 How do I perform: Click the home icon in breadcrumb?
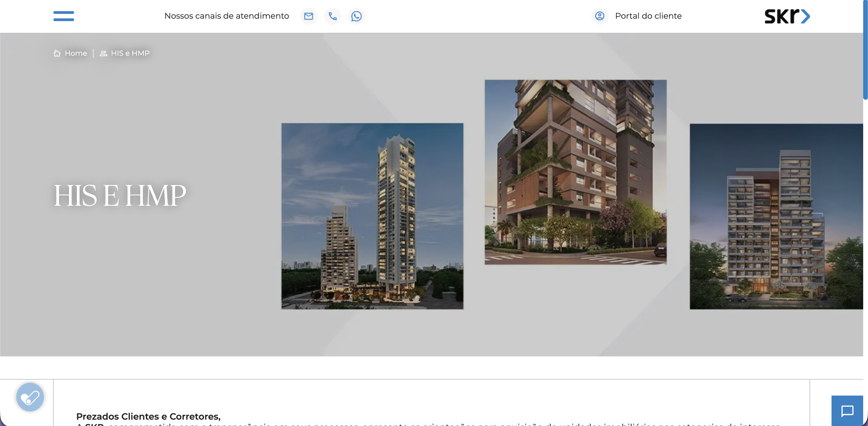coord(57,53)
